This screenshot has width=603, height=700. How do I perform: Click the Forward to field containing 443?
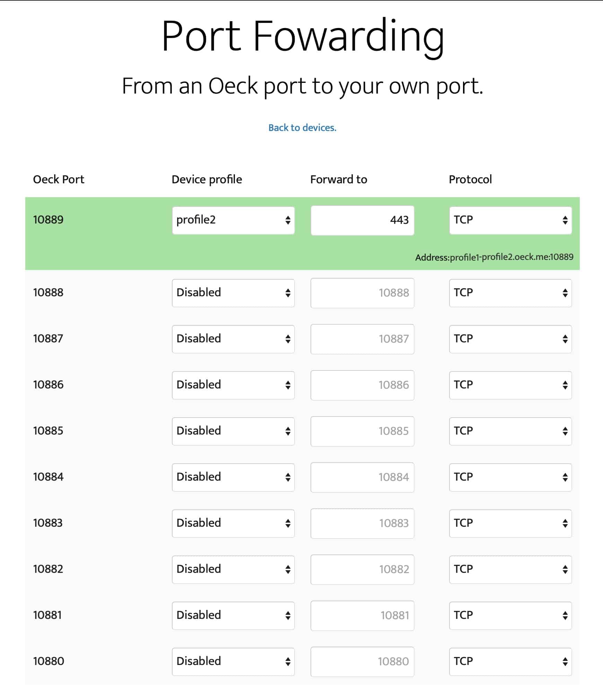click(362, 220)
